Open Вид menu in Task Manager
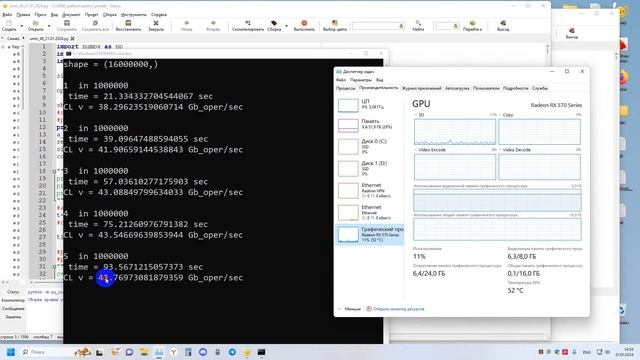640x360 pixels. point(380,80)
